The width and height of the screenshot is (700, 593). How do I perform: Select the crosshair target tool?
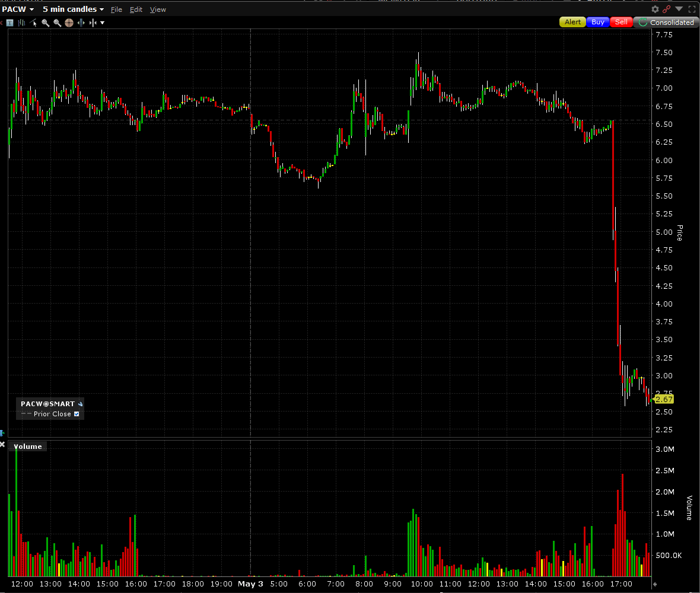tap(68, 23)
